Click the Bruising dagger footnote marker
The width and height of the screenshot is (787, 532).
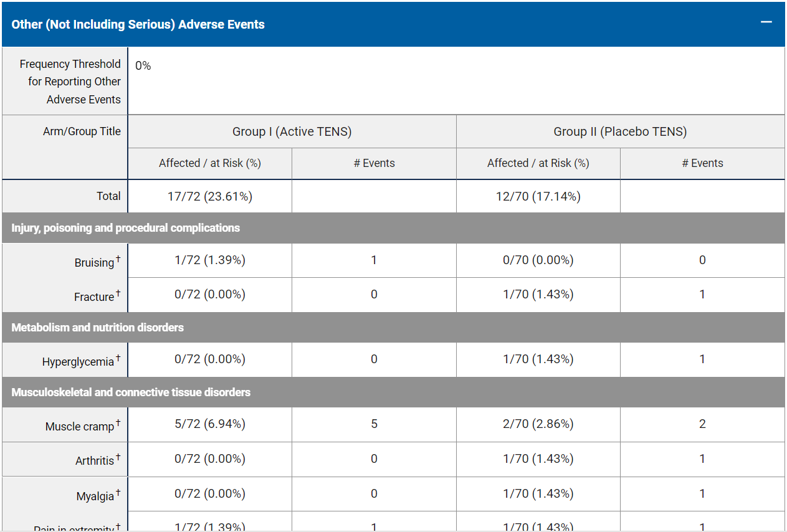click(x=118, y=259)
